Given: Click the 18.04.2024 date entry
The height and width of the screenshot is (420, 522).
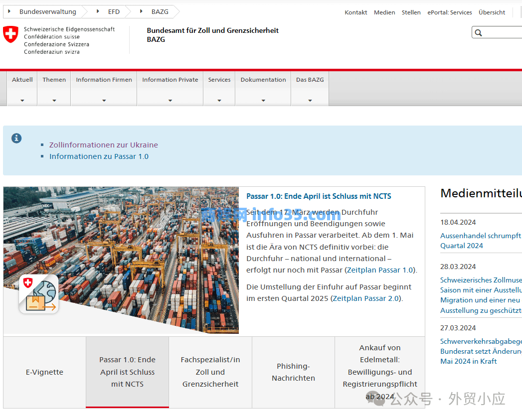Looking at the screenshot, I should 458,222.
